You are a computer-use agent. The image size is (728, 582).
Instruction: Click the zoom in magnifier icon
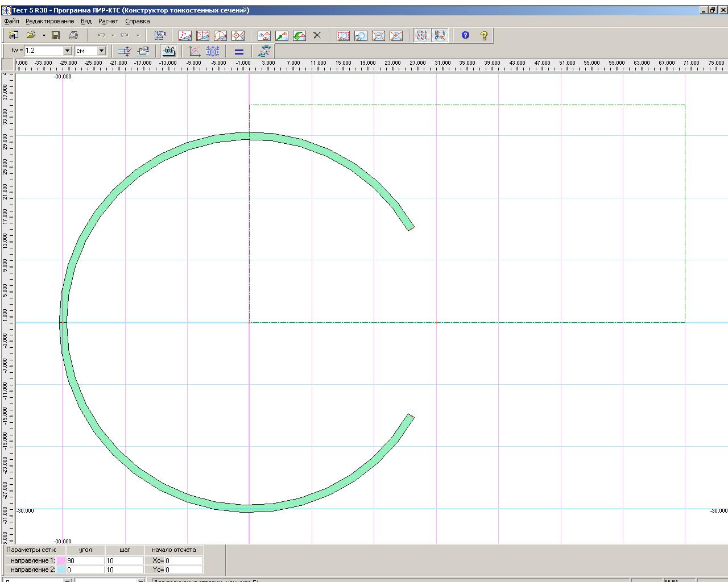(x=396, y=35)
